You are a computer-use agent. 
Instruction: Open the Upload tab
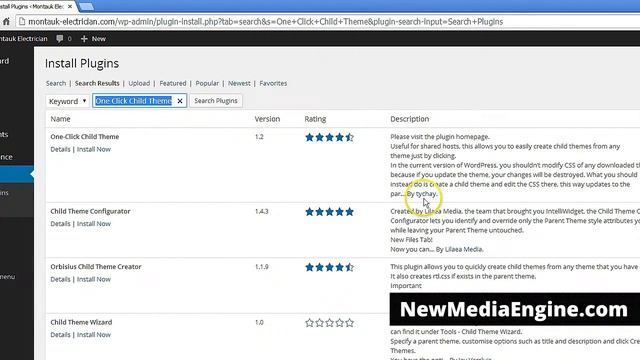pos(139,83)
